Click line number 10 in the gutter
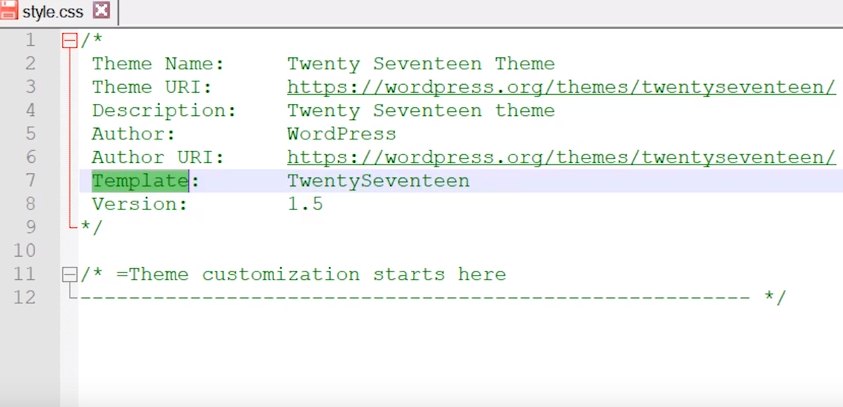 24,251
